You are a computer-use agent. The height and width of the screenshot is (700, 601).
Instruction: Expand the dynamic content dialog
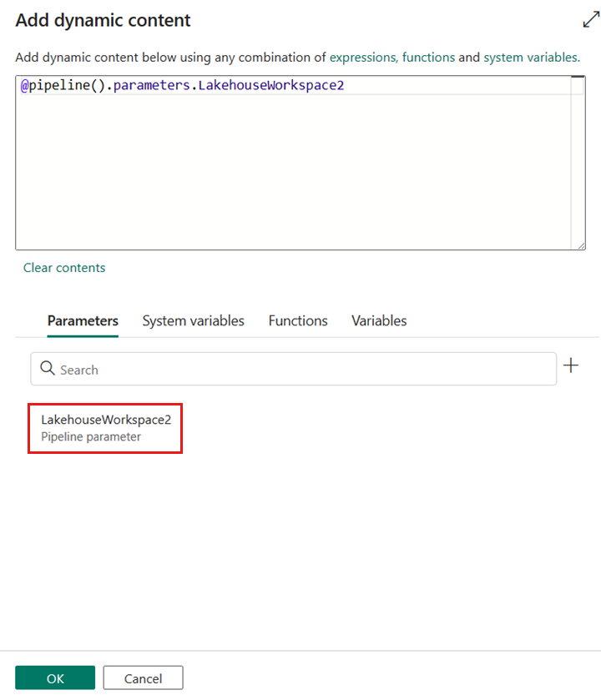tap(591, 20)
